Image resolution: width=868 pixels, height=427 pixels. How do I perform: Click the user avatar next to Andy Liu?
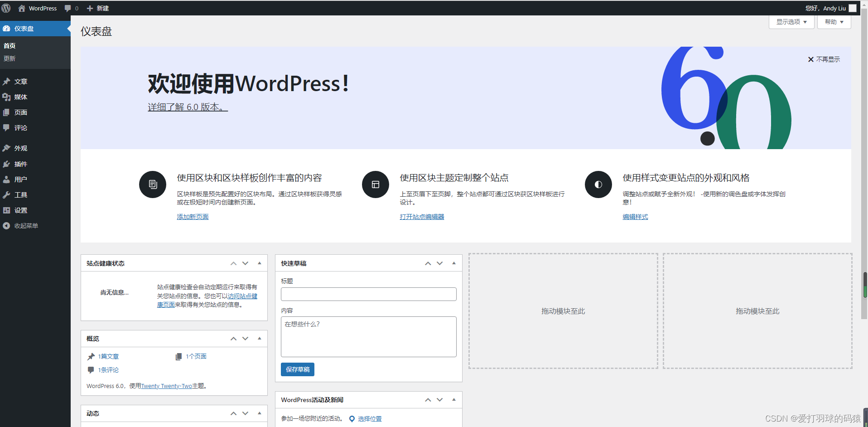tap(853, 8)
